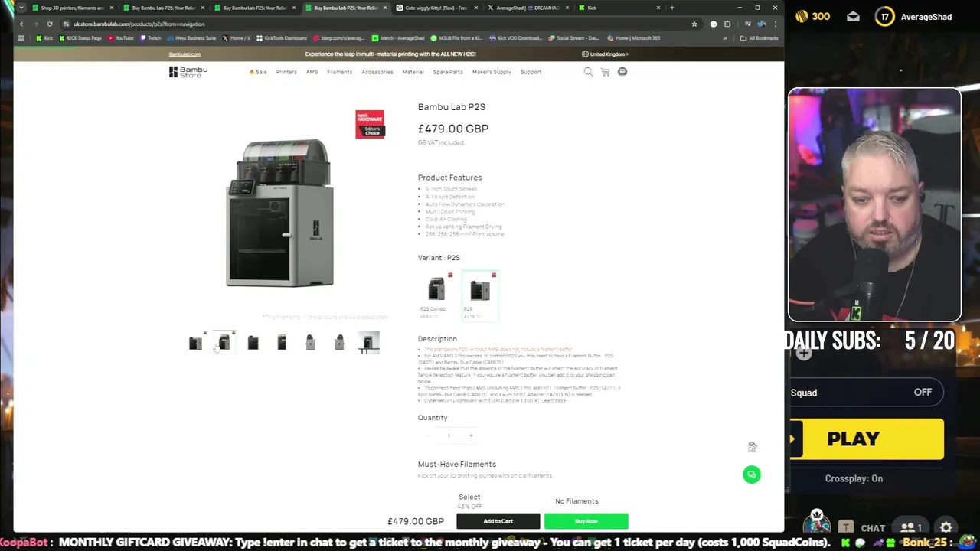Open the green live chat bubble
Image resolution: width=980 pixels, height=551 pixels.
[x=751, y=474]
